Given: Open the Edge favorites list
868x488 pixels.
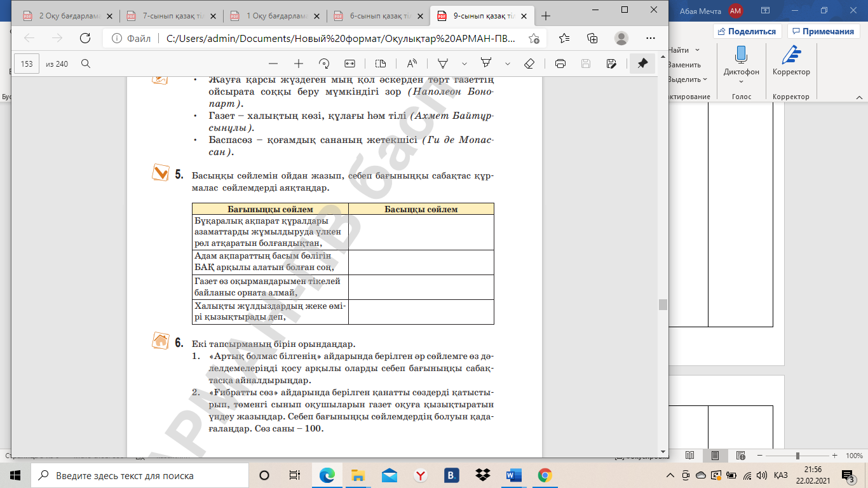Looking at the screenshot, I should pos(564,38).
